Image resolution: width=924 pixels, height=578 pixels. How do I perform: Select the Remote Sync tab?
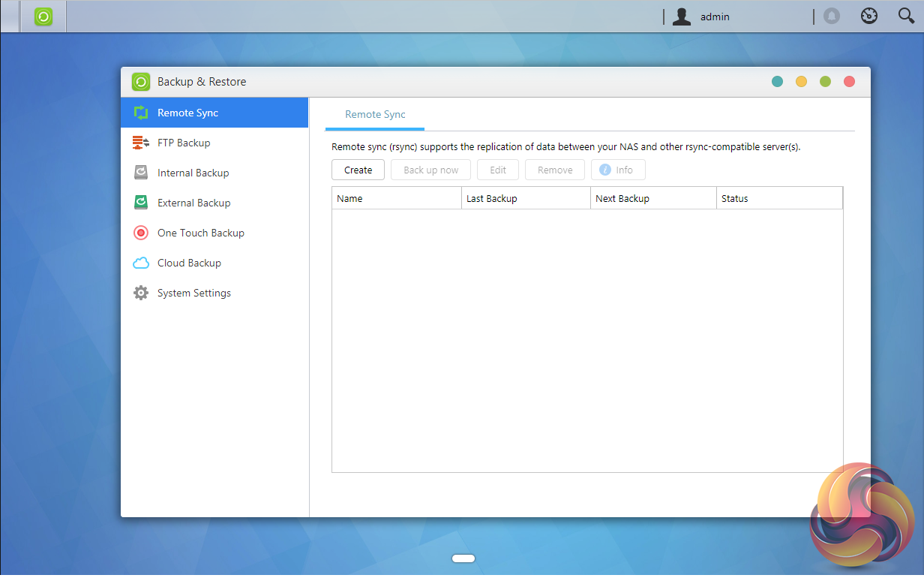point(375,115)
